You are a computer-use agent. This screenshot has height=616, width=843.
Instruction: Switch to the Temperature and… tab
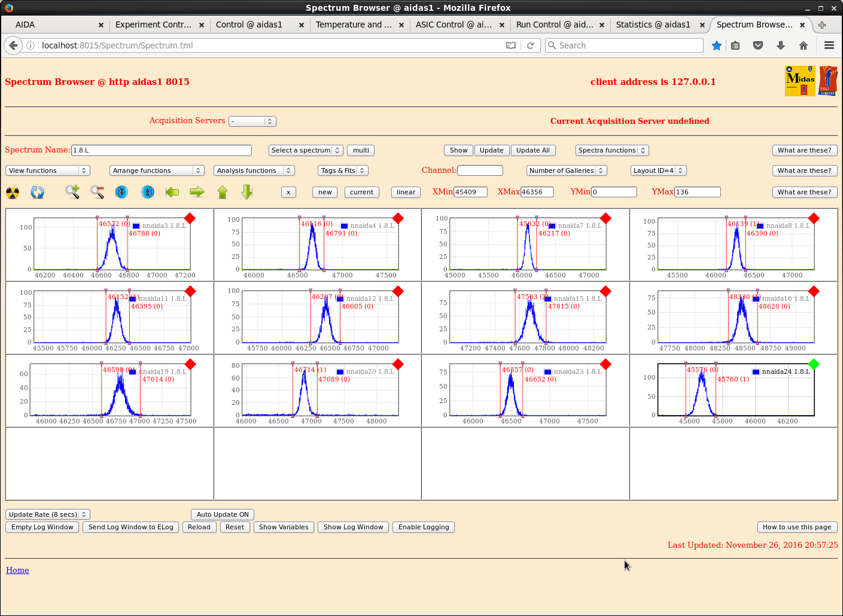[x=354, y=25]
